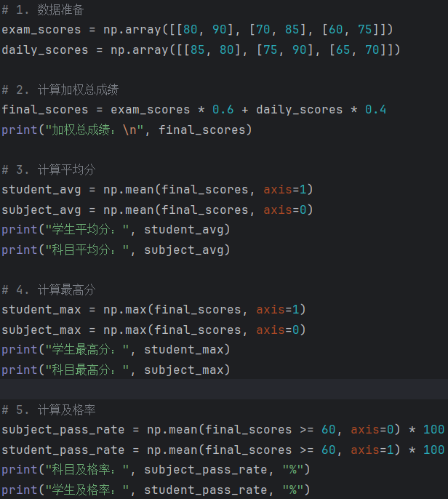The height and width of the screenshot is (499, 448).
Task: Click the comment '# 2. 计算加权总成绩'
Action: (60, 89)
